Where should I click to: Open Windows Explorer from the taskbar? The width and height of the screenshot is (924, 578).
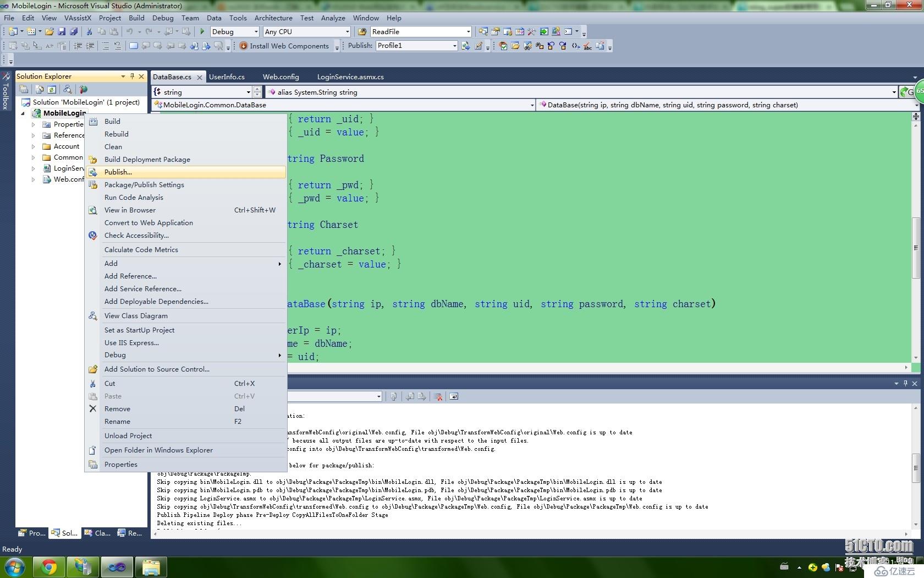click(x=151, y=567)
